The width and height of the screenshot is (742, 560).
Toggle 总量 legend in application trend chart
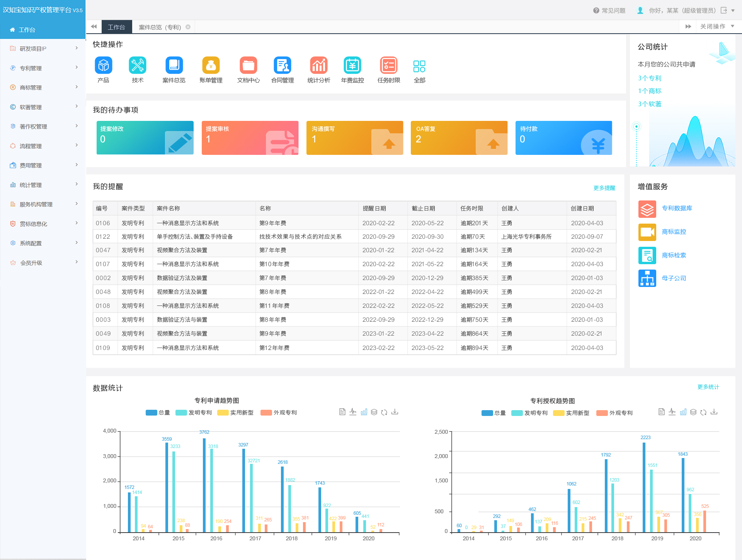[158, 412]
